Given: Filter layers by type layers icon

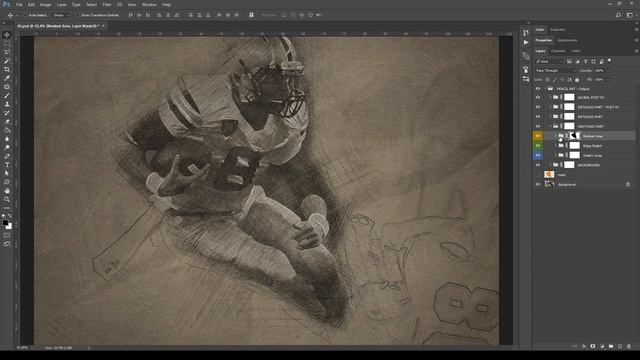Looking at the screenshot, I should click(585, 61).
